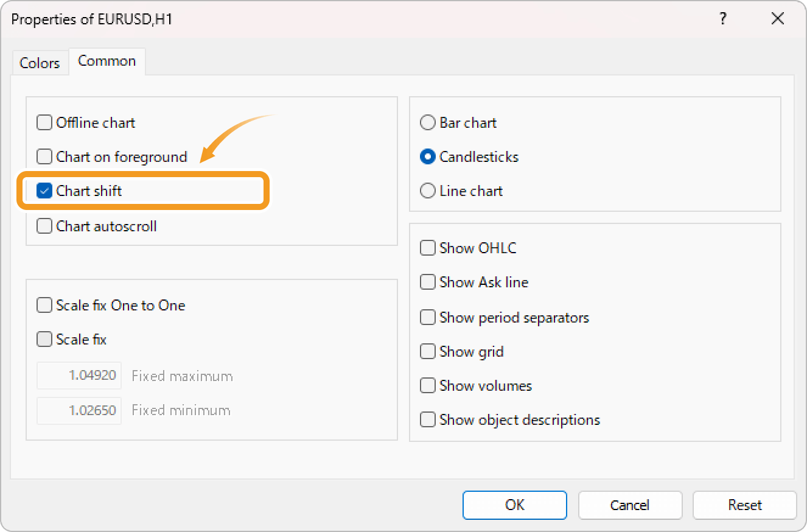This screenshot has height=532, width=807.
Task: Enable the Scale fix option
Action: coord(44,339)
